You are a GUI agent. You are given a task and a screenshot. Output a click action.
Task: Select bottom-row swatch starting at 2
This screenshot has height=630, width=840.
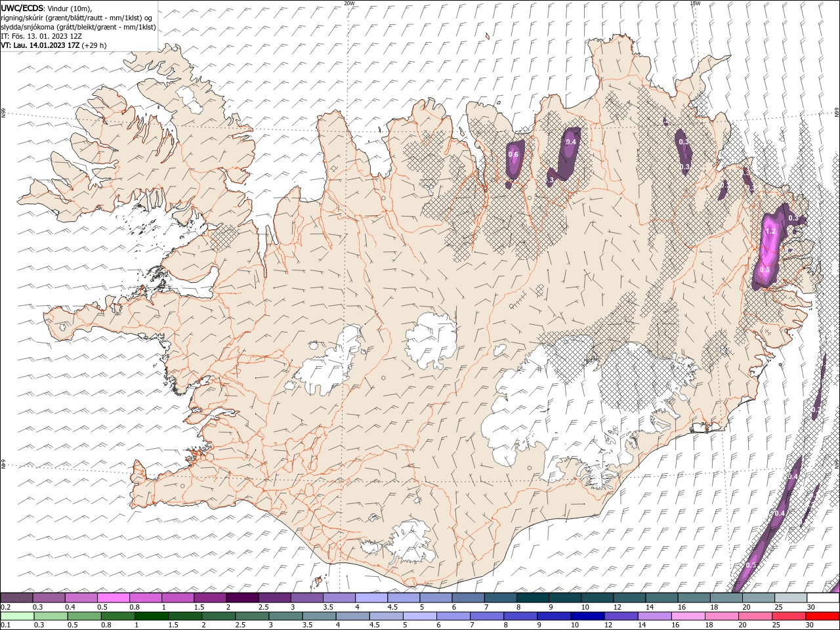[x=218, y=616]
